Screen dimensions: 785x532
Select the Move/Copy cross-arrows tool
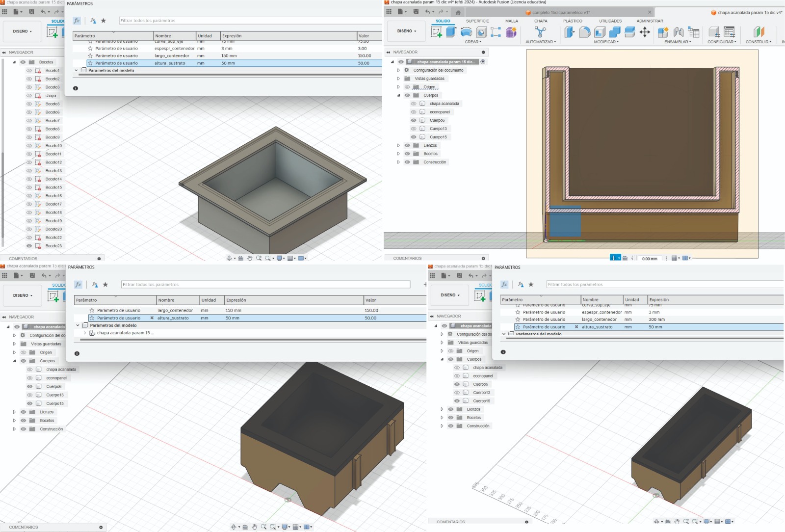(x=645, y=32)
